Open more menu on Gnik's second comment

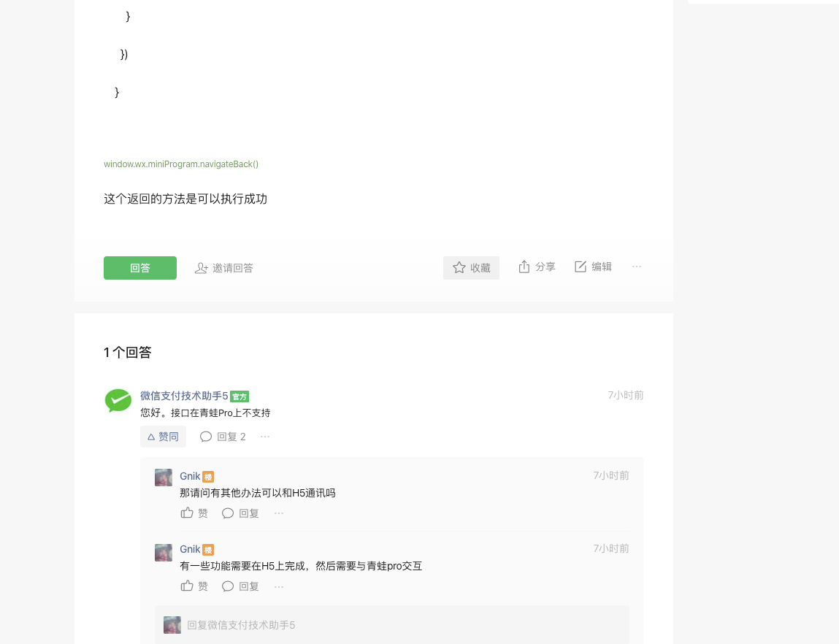click(279, 586)
